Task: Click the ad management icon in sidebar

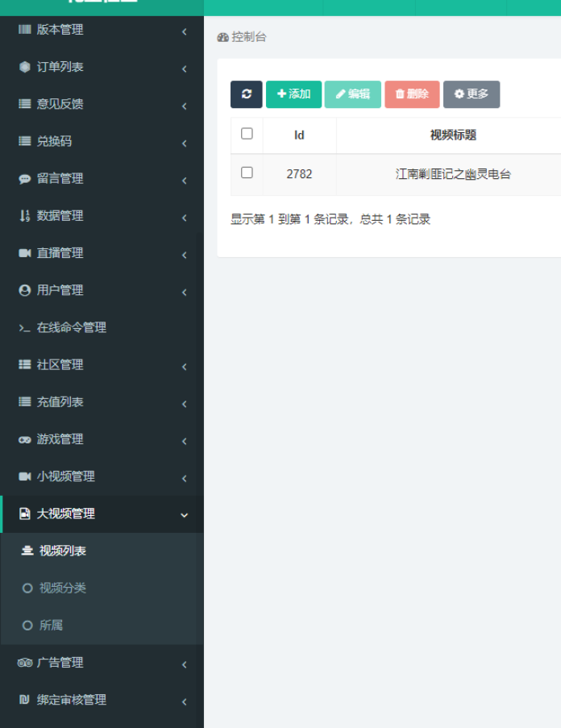Action: click(24, 663)
